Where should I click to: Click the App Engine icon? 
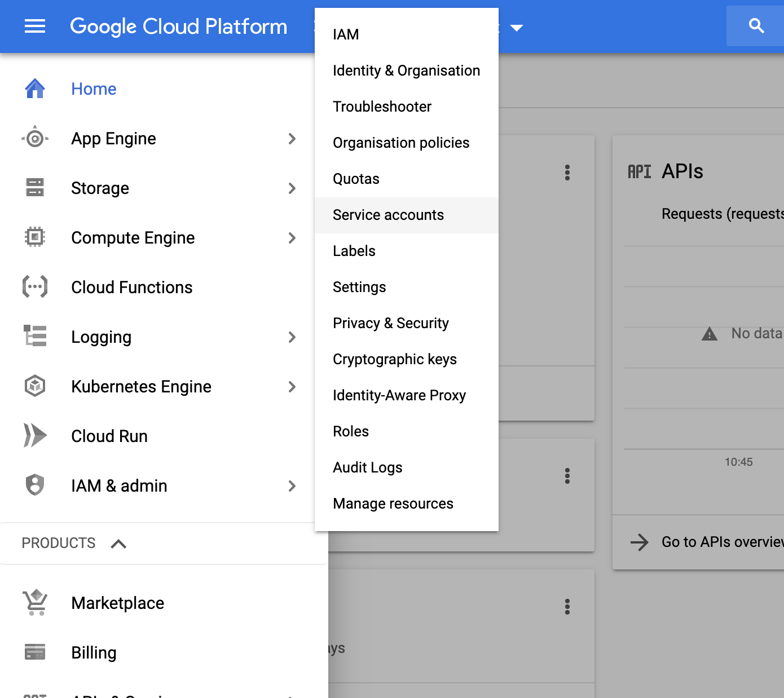tap(35, 138)
